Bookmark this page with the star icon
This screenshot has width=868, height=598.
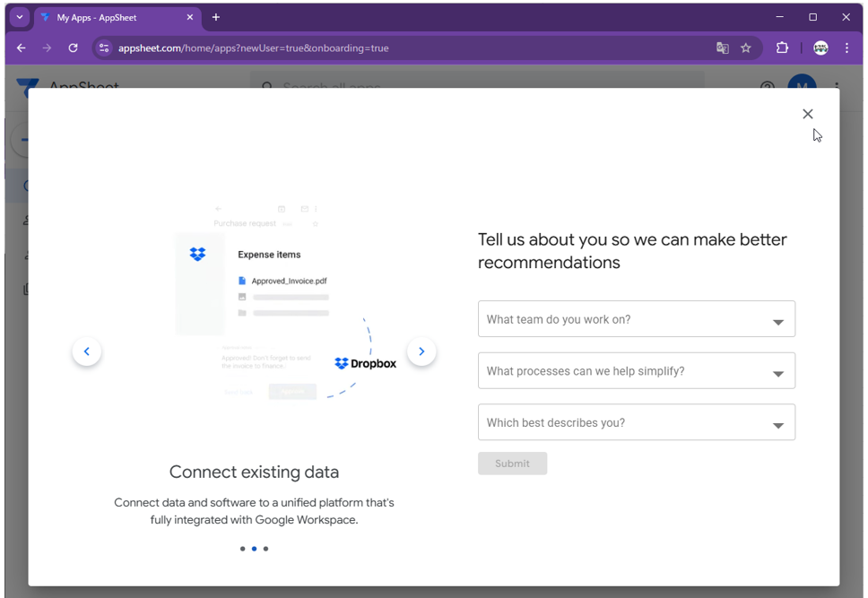pos(746,48)
